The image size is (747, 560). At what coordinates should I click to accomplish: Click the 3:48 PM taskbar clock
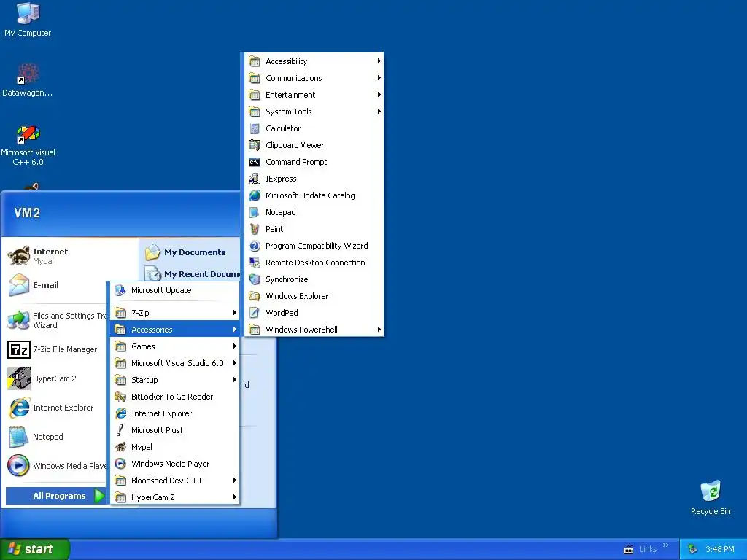coord(720,549)
